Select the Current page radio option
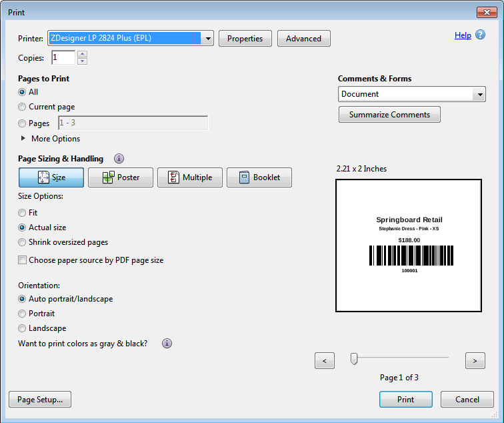The height and width of the screenshot is (423, 504). tap(23, 107)
